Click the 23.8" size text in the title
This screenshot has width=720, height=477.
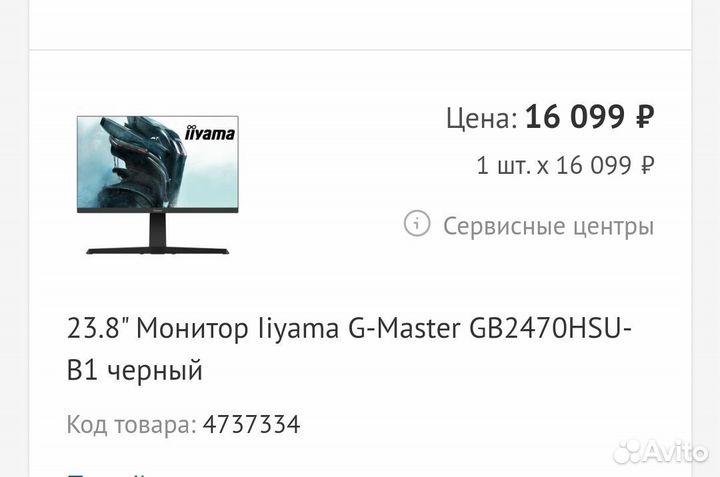pyautogui.click(x=99, y=328)
